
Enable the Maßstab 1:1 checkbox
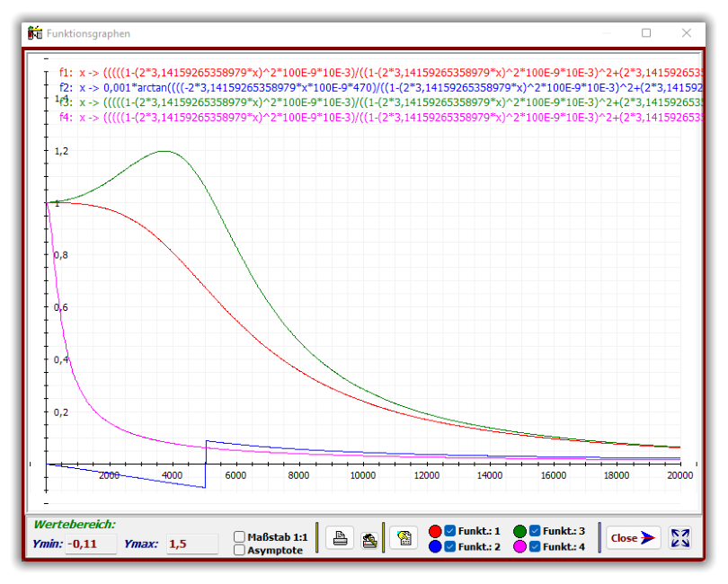(239, 537)
